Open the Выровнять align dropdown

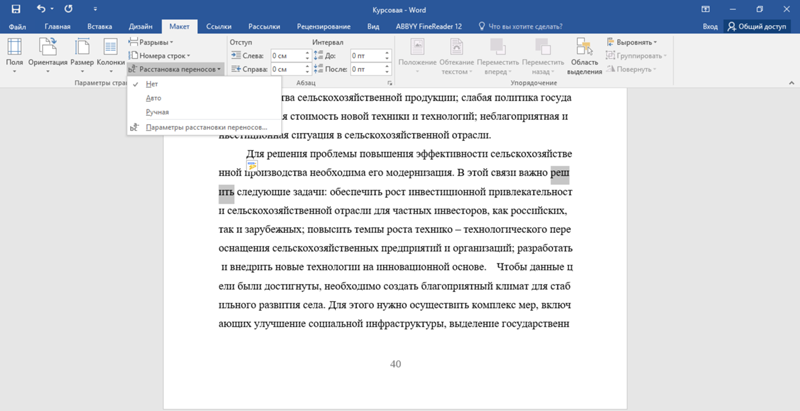[x=635, y=43]
